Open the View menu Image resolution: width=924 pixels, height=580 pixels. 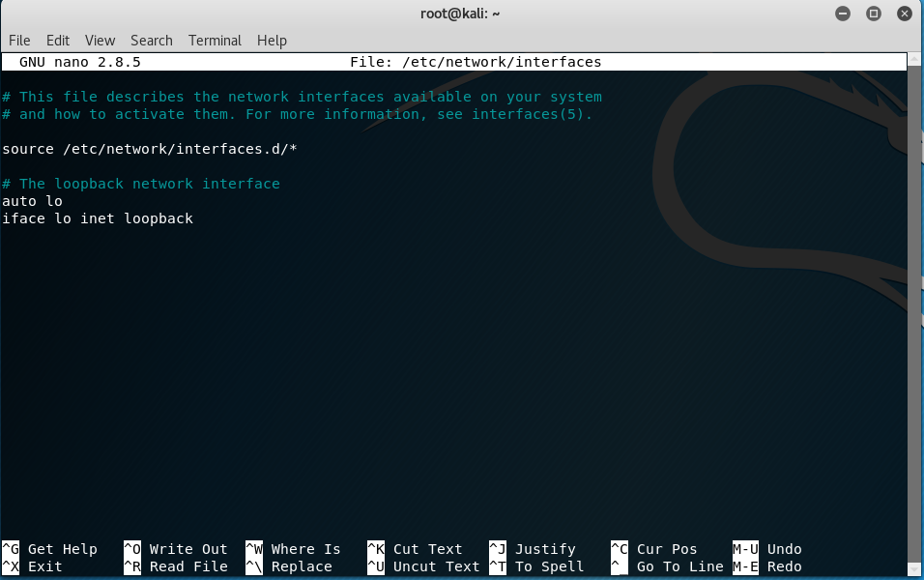[x=100, y=41]
